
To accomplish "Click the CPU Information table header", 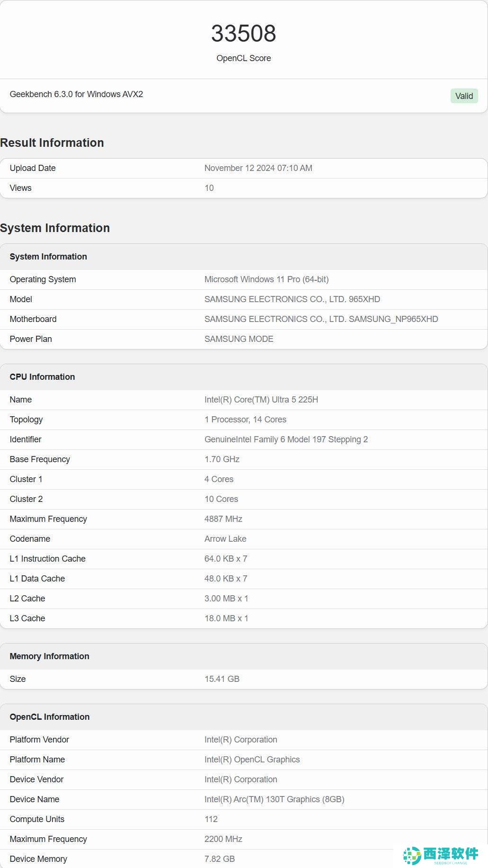I will [244, 377].
